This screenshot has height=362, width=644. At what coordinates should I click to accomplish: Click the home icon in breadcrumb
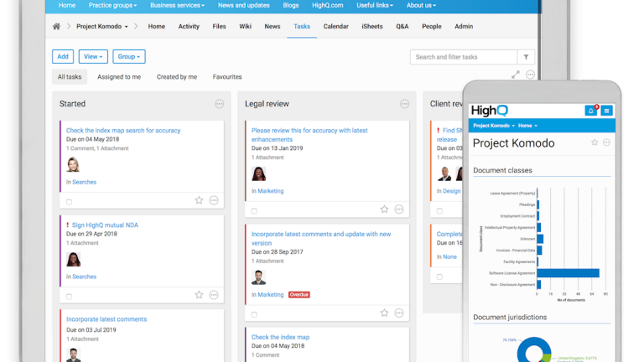(56, 26)
